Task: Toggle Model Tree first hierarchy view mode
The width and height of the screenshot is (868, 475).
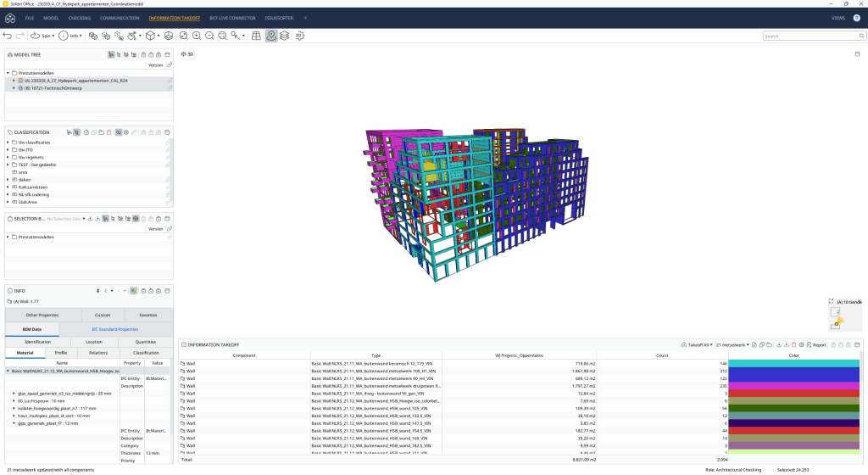Action: [111, 55]
